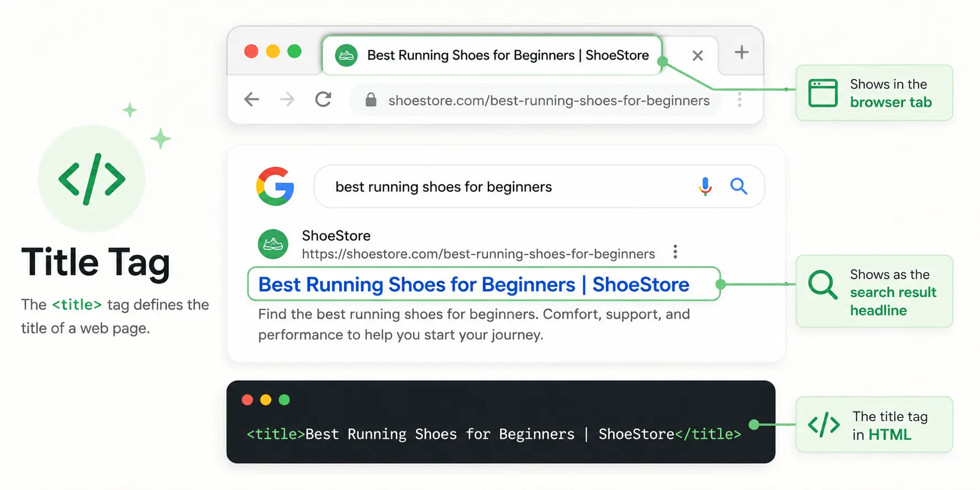Click the padlock icon in the address bar
This screenshot has height=490, width=980.
[371, 100]
